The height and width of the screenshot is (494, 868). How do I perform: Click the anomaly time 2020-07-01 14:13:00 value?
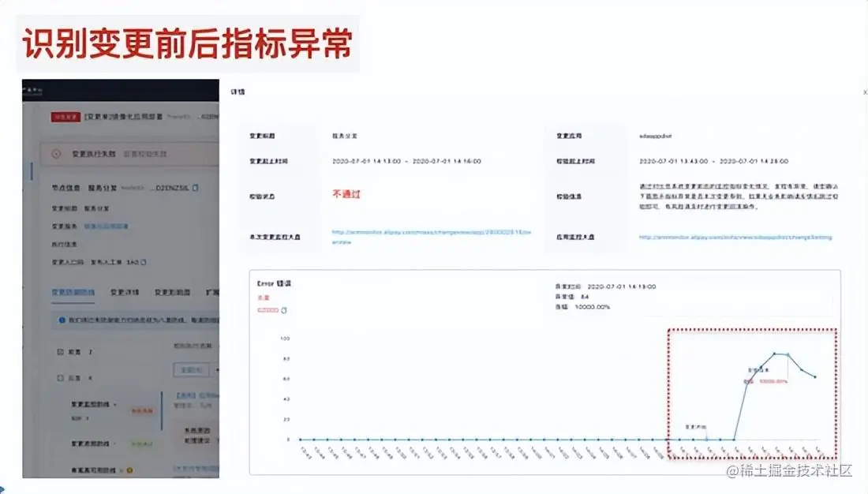(621, 286)
